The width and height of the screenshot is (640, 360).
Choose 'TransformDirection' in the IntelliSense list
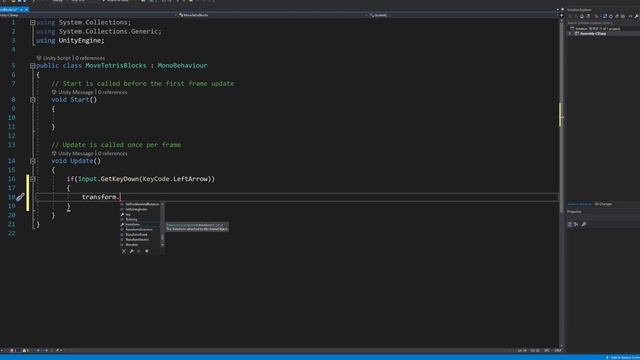click(x=140, y=229)
